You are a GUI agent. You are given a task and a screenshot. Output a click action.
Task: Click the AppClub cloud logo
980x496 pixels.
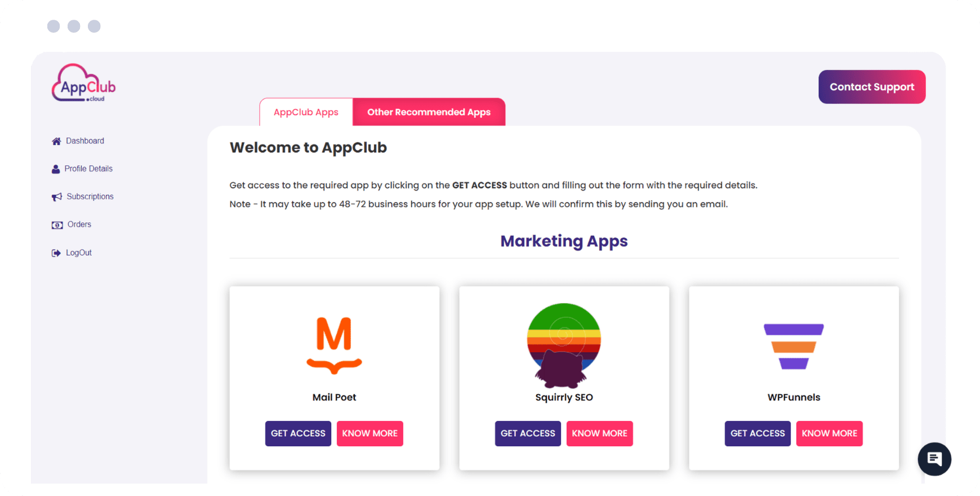pos(83,83)
